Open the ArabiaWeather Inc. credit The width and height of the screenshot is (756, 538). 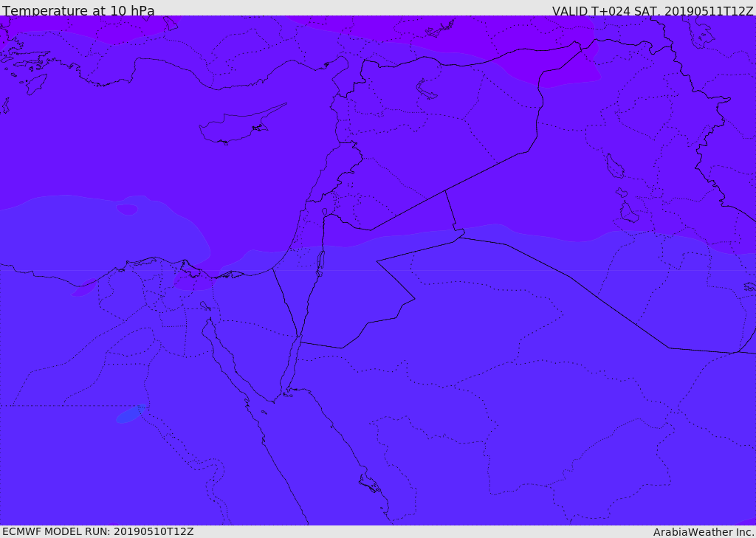click(704, 532)
